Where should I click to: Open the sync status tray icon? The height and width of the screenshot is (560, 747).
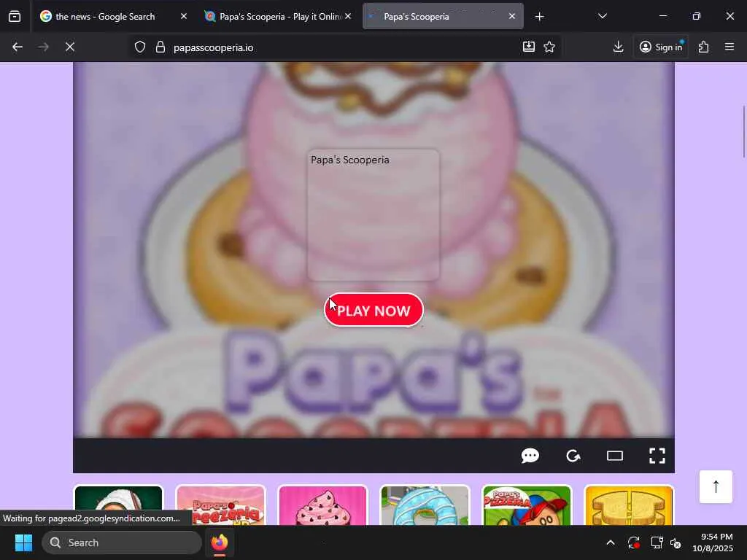click(634, 542)
